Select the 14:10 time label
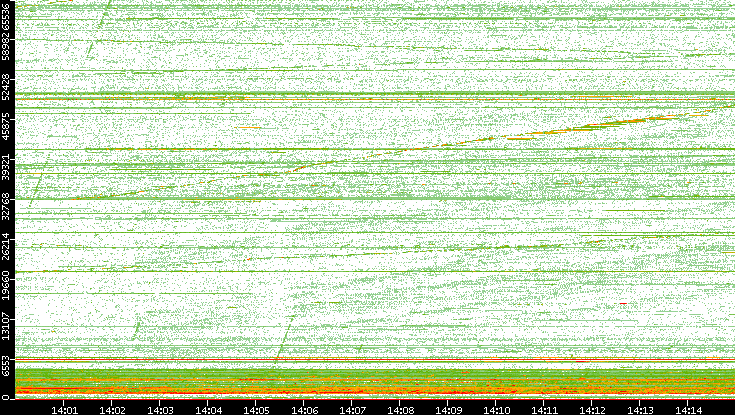This screenshot has width=735, height=415. (x=496, y=409)
